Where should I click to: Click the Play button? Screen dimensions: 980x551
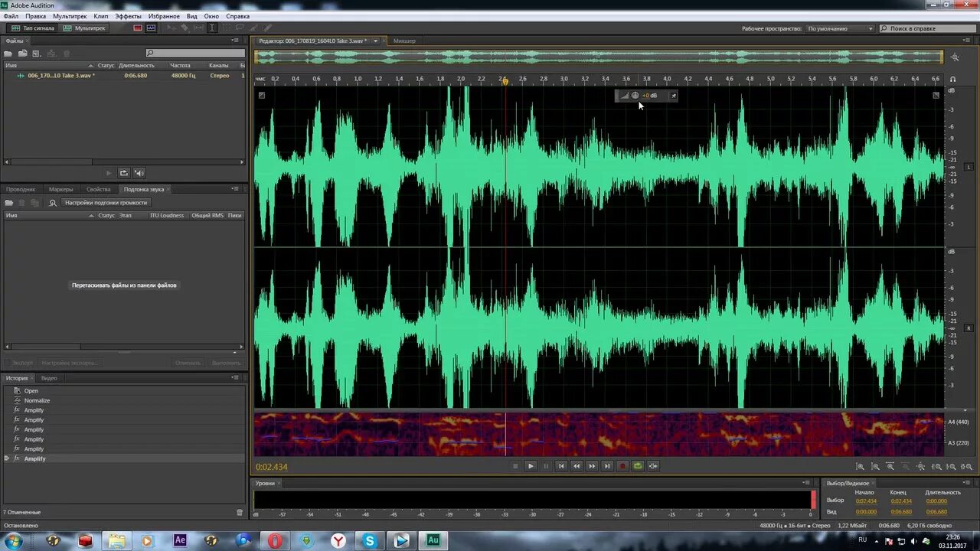531,465
